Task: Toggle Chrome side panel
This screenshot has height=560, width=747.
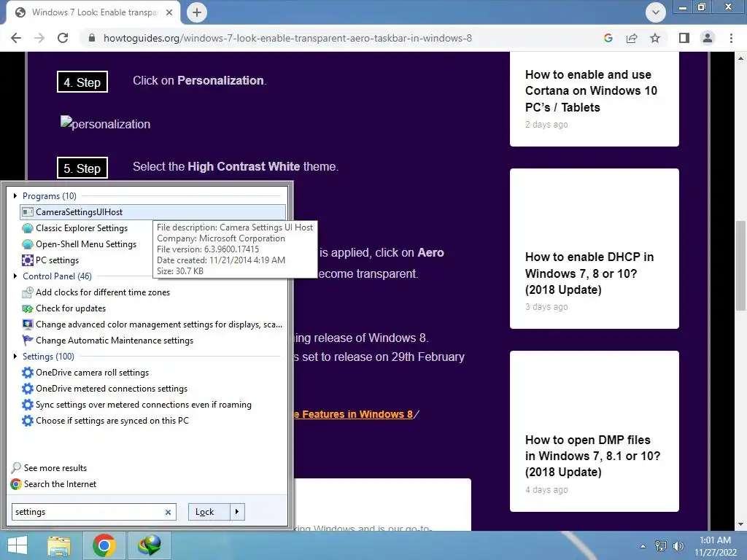Action: 684,38
